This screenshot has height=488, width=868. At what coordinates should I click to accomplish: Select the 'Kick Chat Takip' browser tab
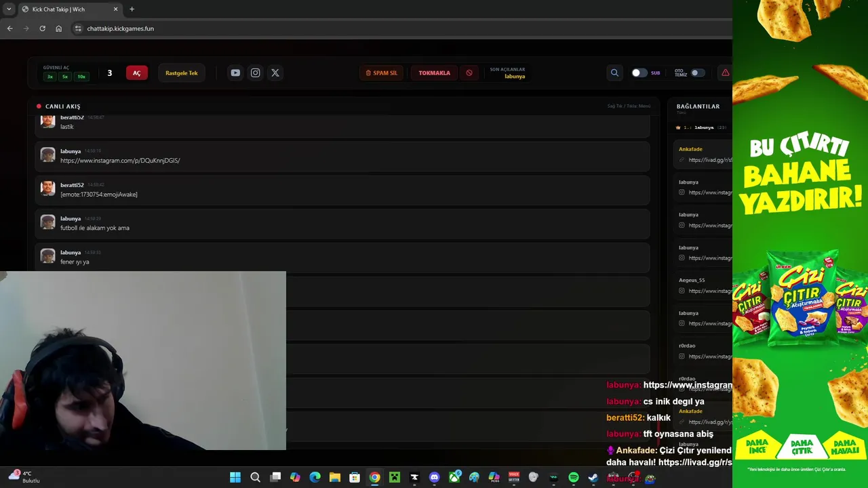click(x=69, y=9)
